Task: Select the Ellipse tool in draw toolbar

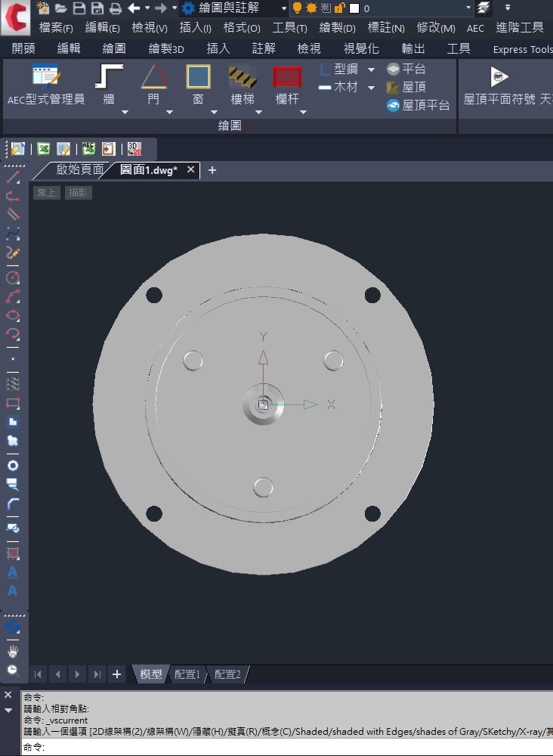Action: pyautogui.click(x=13, y=316)
